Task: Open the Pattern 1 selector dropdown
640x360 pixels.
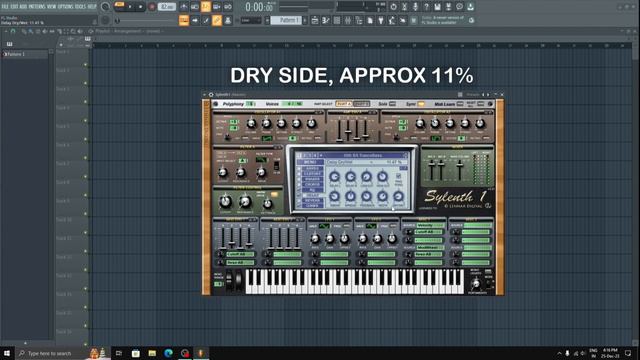Action: [x=287, y=20]
